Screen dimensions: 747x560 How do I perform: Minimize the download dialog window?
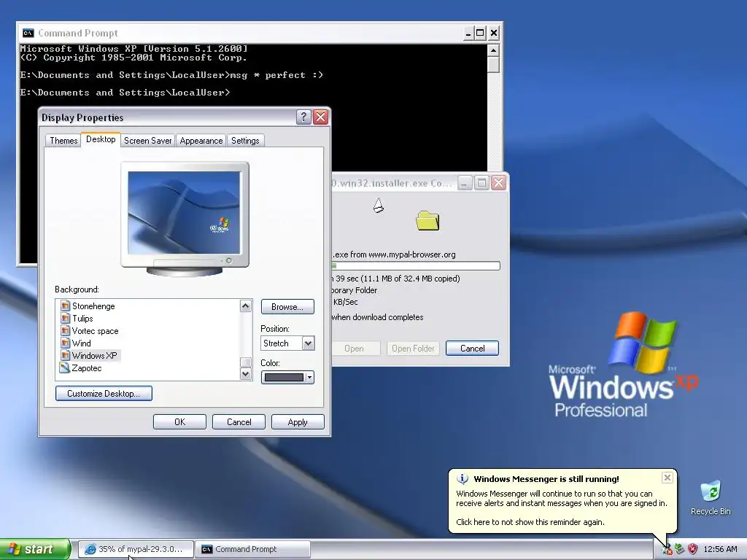tap(465, 183)
